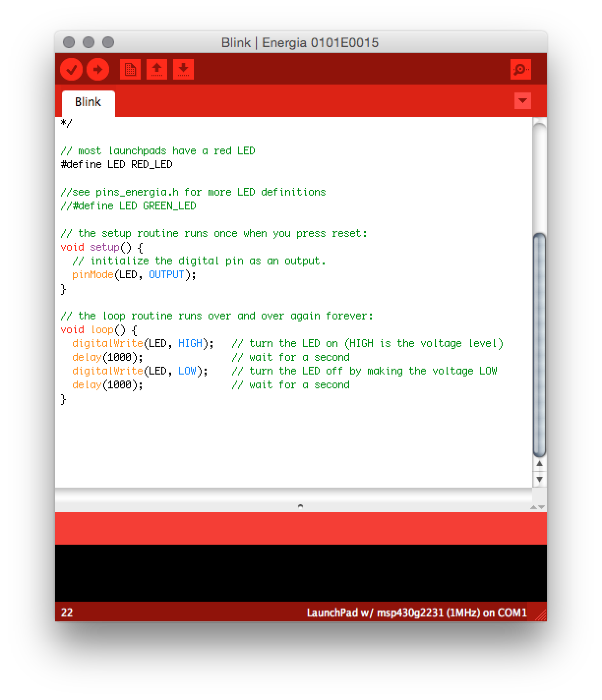
Task: Click the '//#define LED GREEN_LED' comment line
Action: pos(128,205)
